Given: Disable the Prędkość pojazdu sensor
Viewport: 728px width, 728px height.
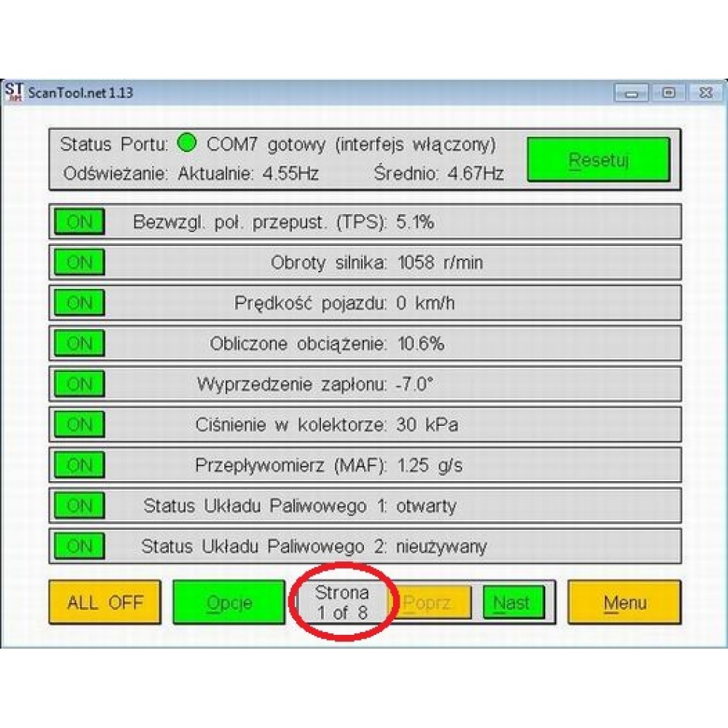Looking at the screenshot, I should point(79,303).
